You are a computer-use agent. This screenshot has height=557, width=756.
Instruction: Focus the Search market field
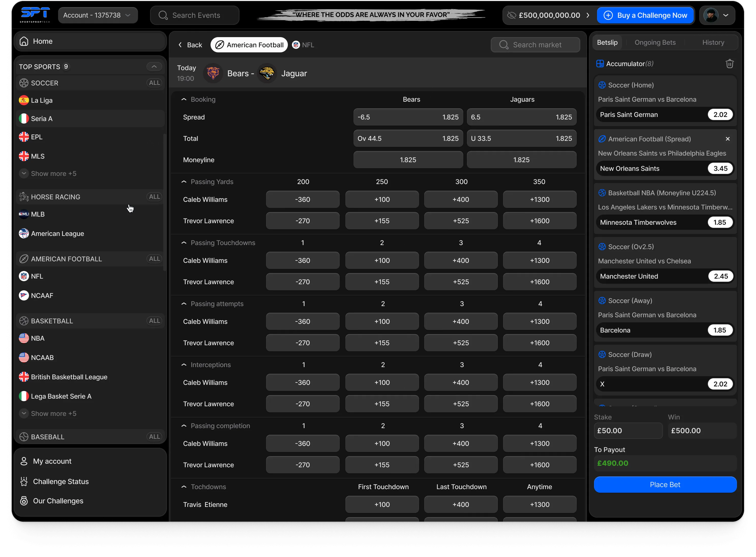(x=535, y=45)
